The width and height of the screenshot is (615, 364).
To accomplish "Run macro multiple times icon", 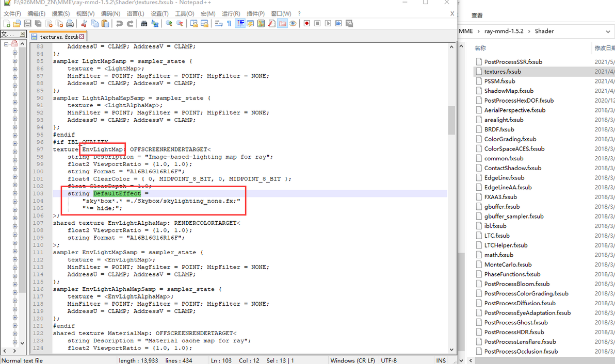I will click(338, 24).
